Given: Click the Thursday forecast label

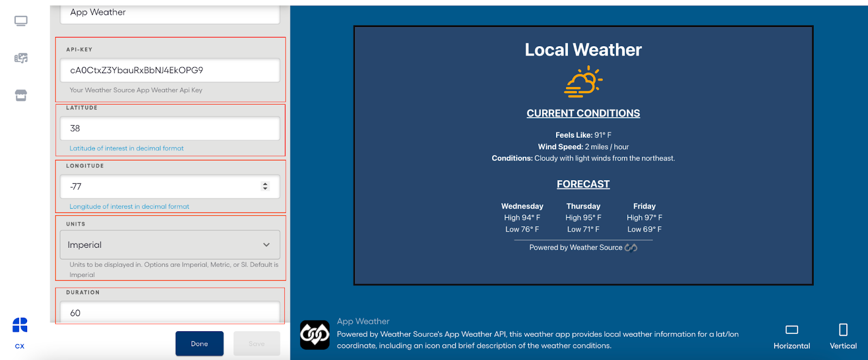Looking at the screenshot, I should (x=583, y=206).
